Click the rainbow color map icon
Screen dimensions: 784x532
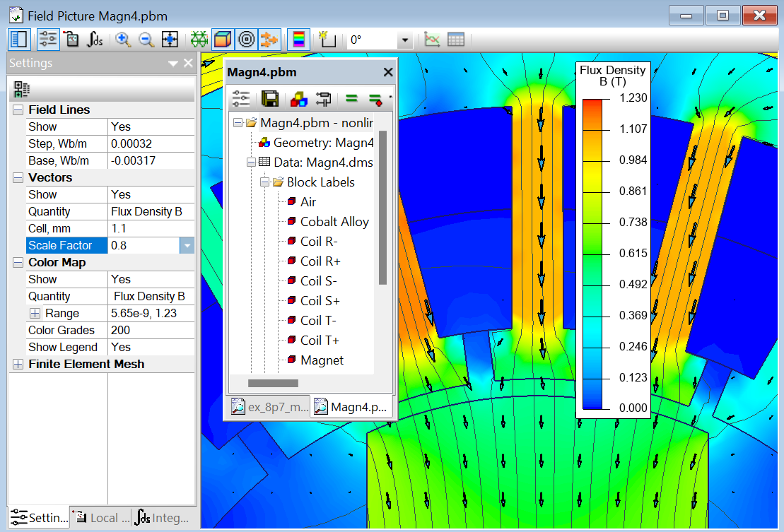tap(299, 40)
